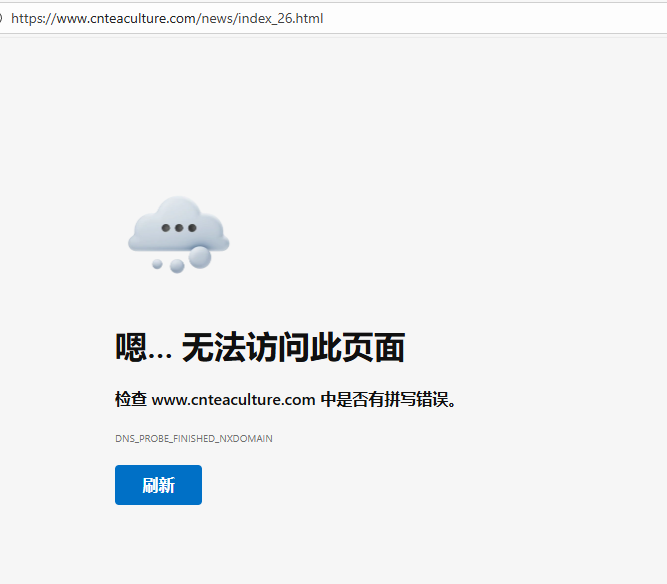Screen dimensions: 667x584
Task: Click the site info icon left of URL
Action: tap(2, 19)
